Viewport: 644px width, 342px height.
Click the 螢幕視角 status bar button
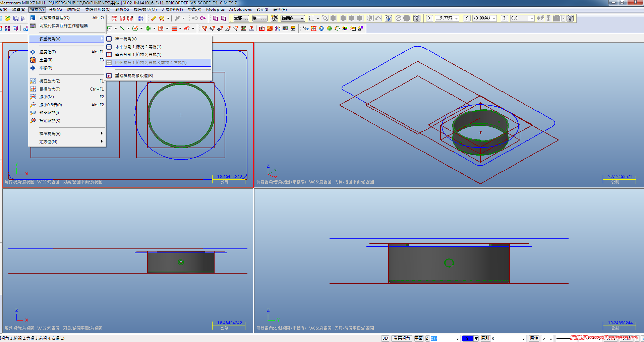[x=402, y=338]
